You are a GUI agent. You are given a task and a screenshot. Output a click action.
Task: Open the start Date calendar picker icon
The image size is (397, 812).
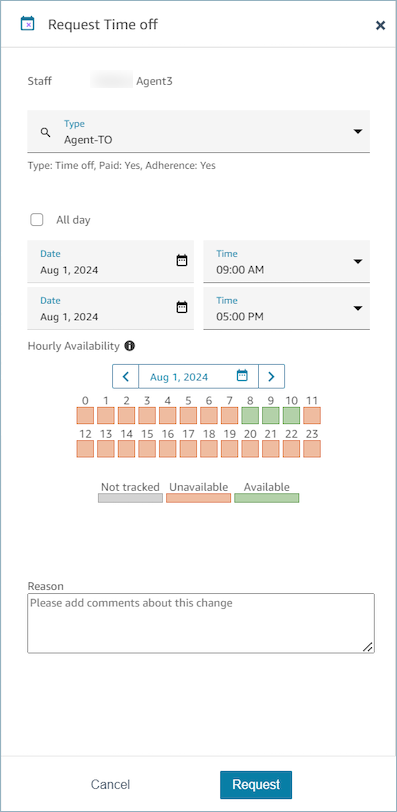pos(182,260)
